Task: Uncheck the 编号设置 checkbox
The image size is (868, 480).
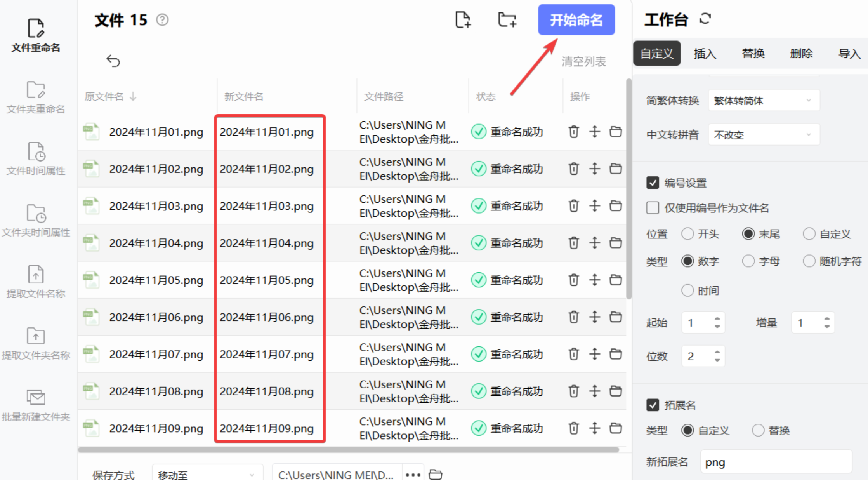Action: point(653,183)
